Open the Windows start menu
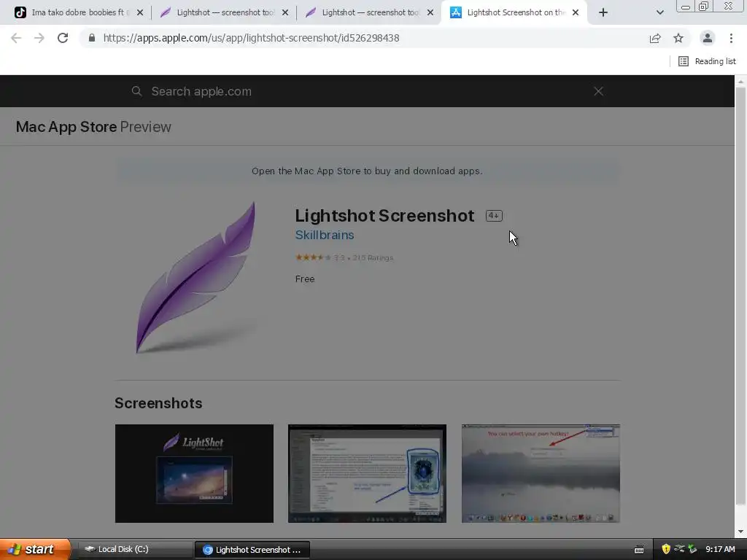The image size is (747, 560). 34,550
